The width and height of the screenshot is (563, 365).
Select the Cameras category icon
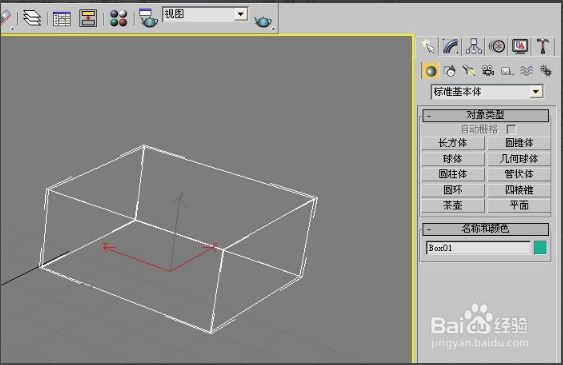coord(488,71)
